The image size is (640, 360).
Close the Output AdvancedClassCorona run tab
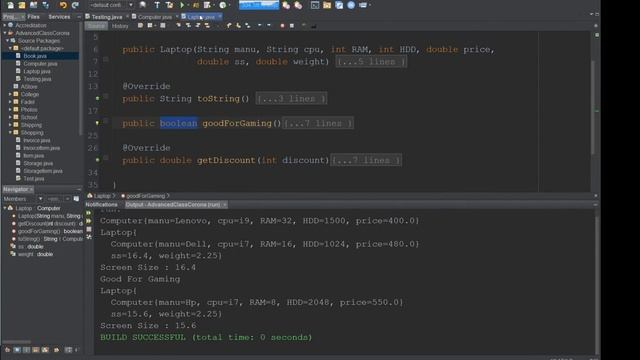224,204
